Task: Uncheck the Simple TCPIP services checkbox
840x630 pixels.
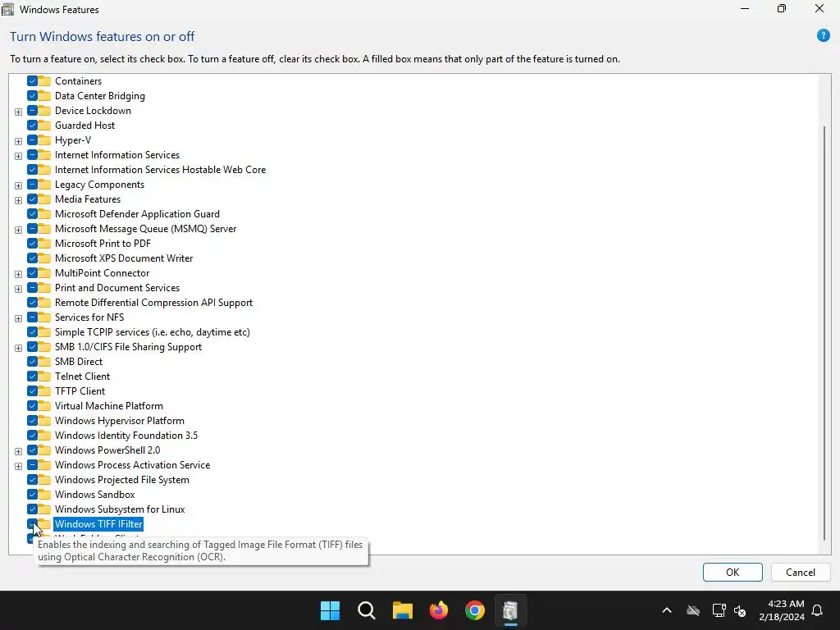Action: [x=32, y=332]
